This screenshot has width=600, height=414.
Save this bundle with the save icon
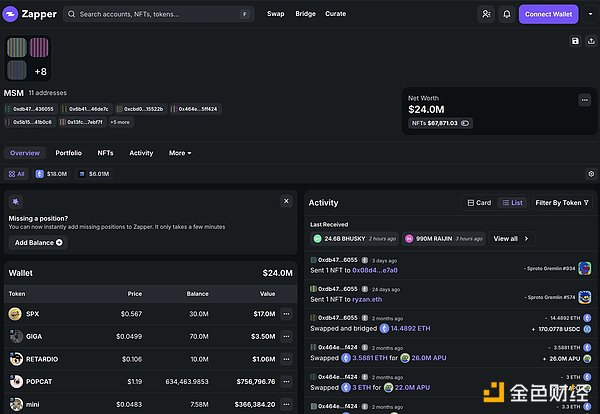click(575, 41)
